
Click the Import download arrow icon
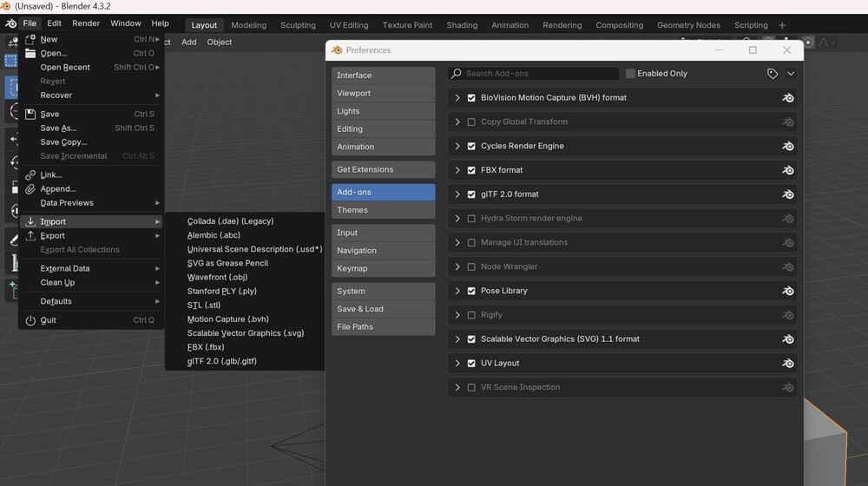30,221
